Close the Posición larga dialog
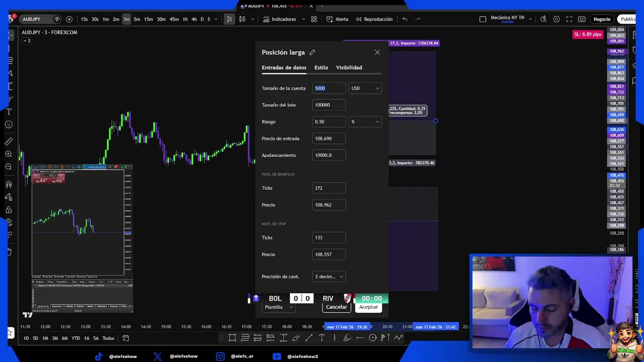Viewport: 644px width, 362px height. [377, 52]
